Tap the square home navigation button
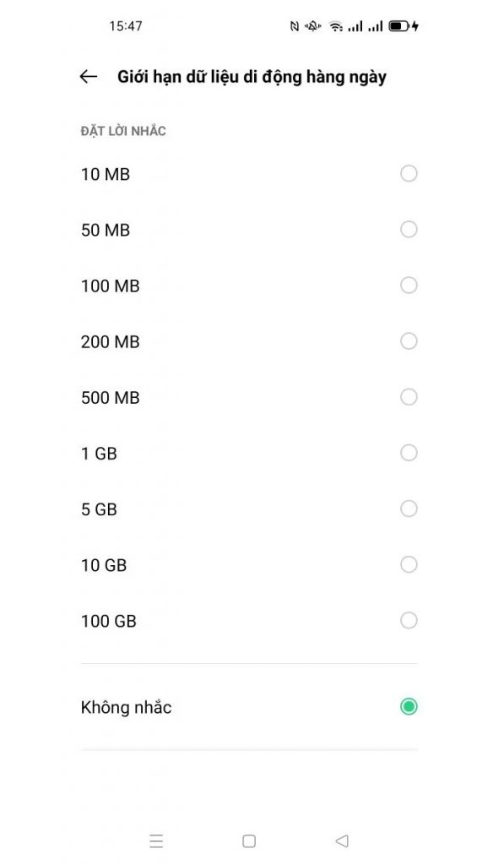This screenshot has height=865, width=504. point(249,841)
